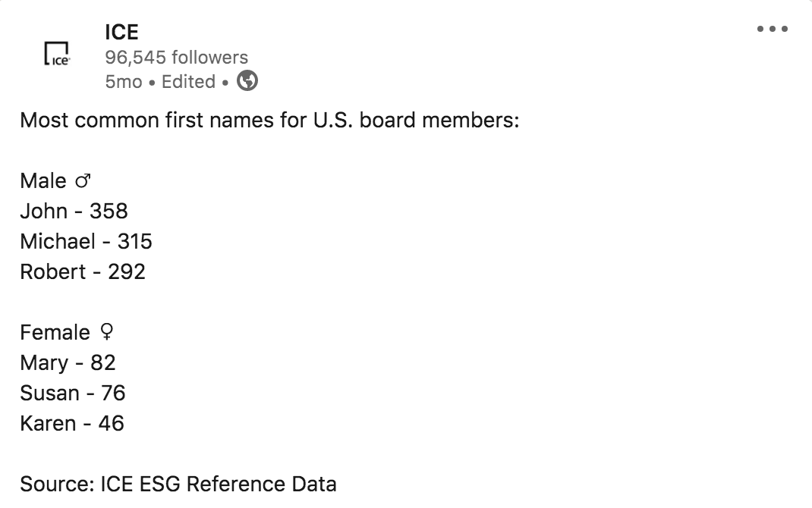812x508 pixels.
Task: Click the ICE company logo
Action: tap(57, 54)
